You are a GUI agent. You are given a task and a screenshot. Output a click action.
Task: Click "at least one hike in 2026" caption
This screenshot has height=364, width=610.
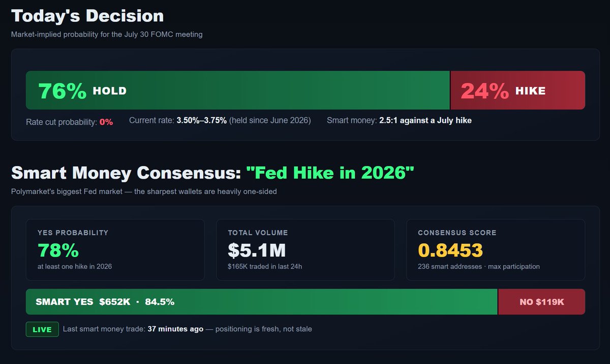point(75,267)
